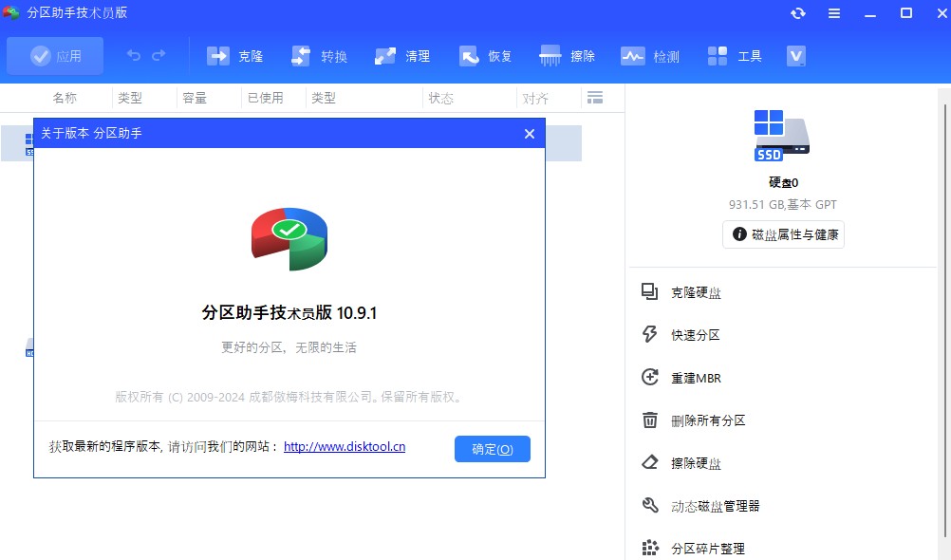Toggle the column list view icon

595,97
